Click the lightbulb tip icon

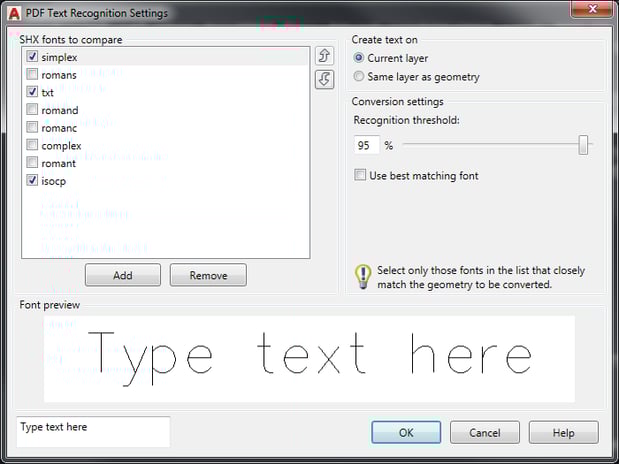(363, 277)
